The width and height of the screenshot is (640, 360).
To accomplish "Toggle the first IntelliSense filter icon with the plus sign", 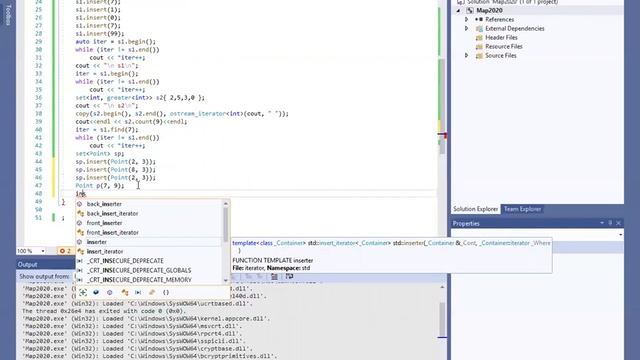I will (x=83, y=292).
